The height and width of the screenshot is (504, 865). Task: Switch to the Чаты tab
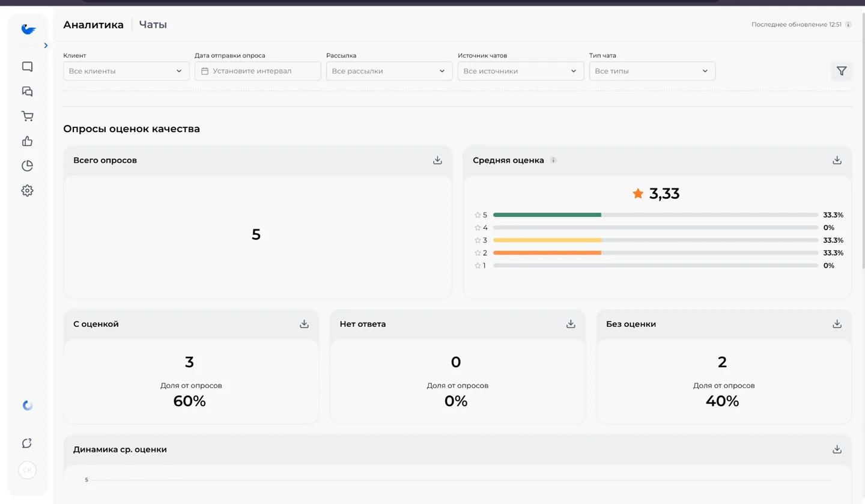point(153,25)
